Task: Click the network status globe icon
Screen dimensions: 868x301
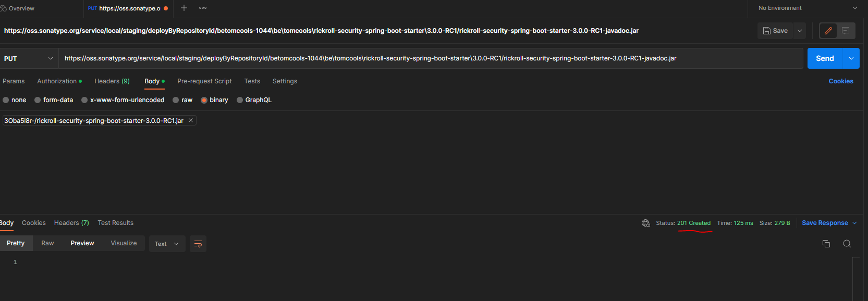Action: (645, 222)
